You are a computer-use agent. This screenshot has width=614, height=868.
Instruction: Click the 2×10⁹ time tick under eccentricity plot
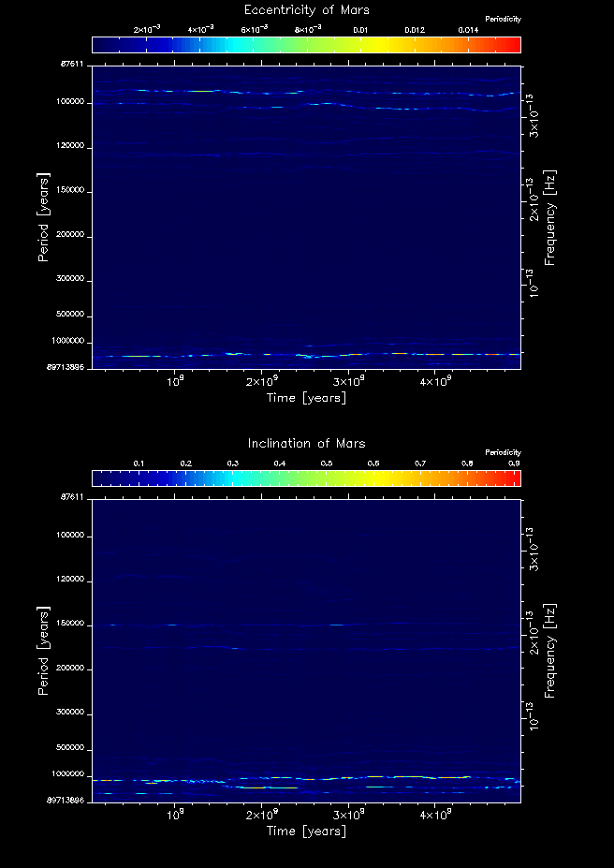[261, 382]
